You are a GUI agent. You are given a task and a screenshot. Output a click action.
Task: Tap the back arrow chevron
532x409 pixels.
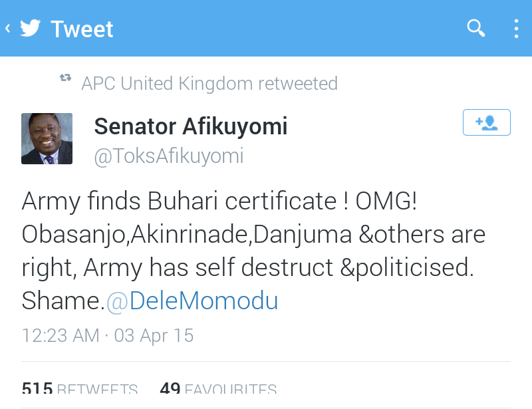pos(8,29)
